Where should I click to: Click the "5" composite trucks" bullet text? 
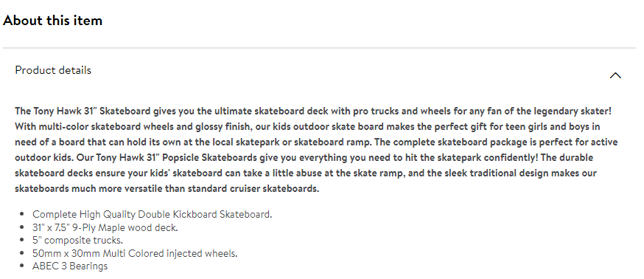coord(77,241)
